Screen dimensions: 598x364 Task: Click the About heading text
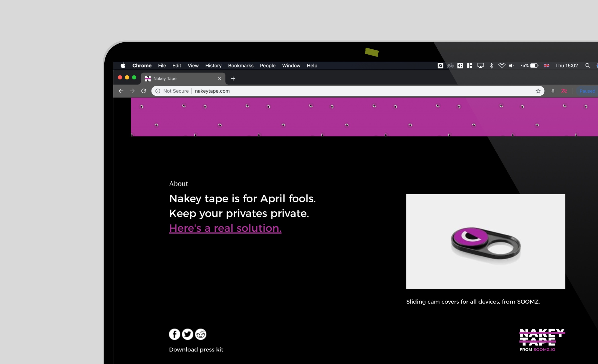(x=179, y=184)
